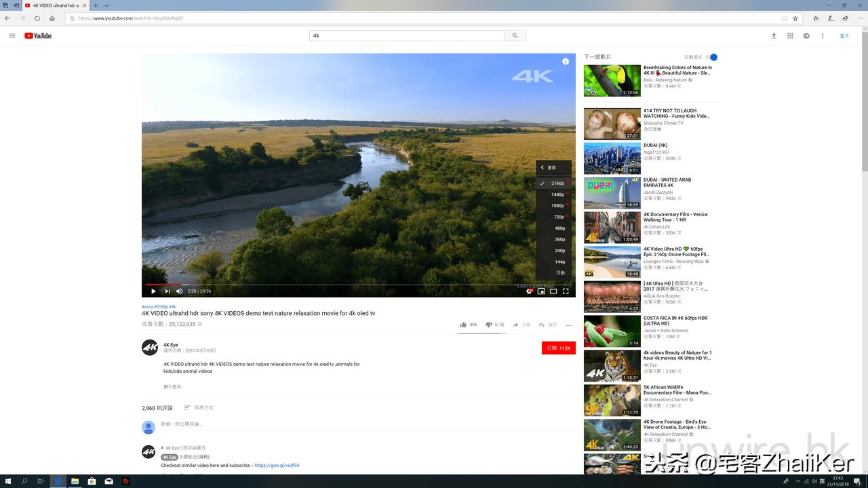Close the player settings gear menu
Viewport: 868px width, 488px height.
click(x=529, y=291)
